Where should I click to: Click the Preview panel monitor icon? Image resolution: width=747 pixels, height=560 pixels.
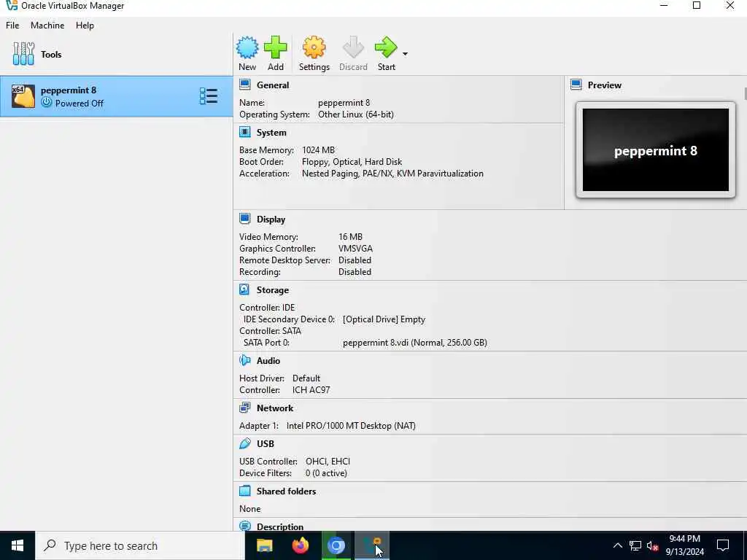(x=576, y=85)
